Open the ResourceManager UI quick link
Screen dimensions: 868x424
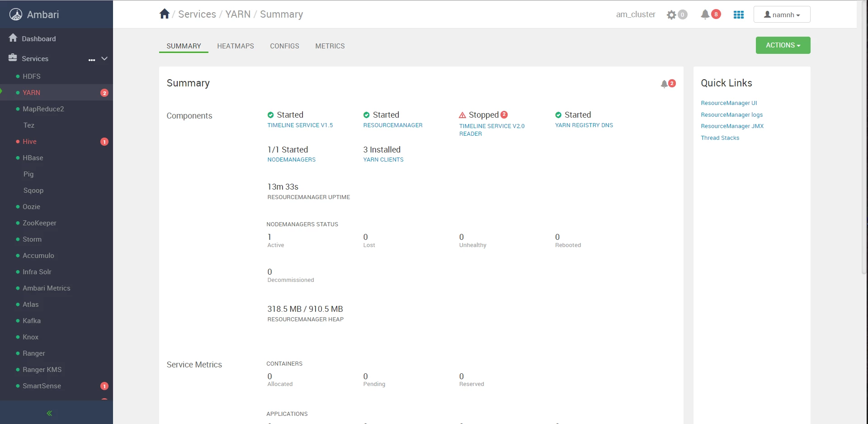[x=729, y=103]
